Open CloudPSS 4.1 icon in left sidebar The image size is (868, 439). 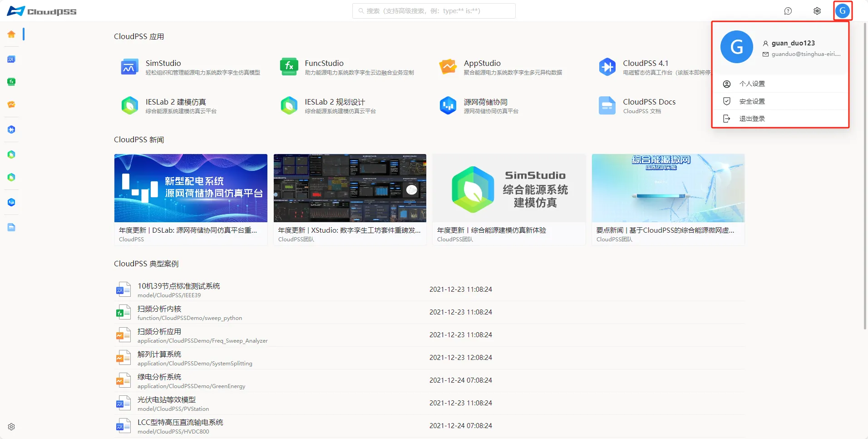(x=11, y=130)
